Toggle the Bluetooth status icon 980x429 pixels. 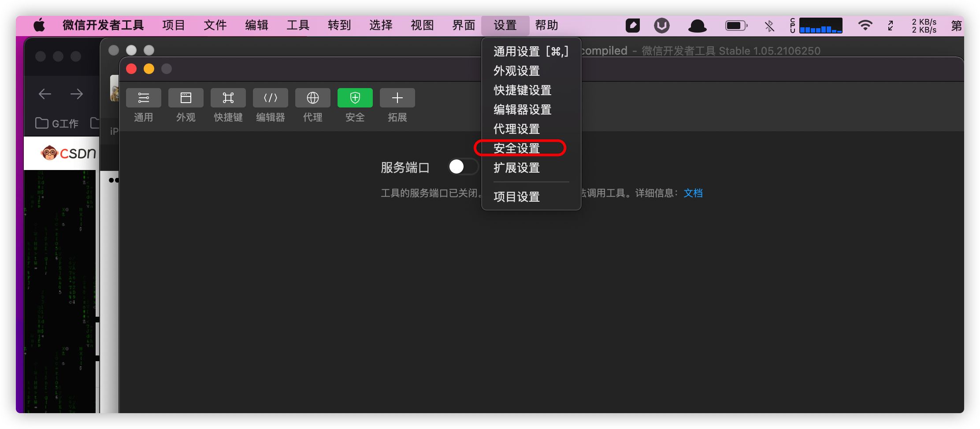769,26
